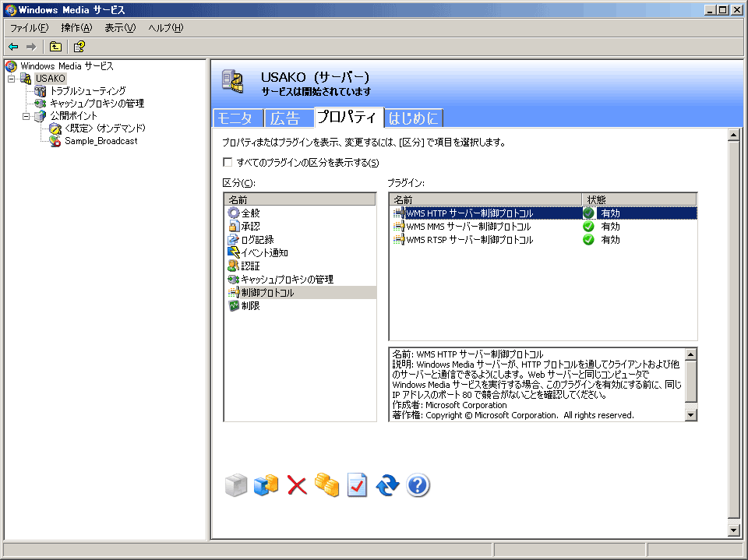Screen dimensions: 748x560
Task: Click the 承認 lock icon in category list
Action: coord(233,226)
